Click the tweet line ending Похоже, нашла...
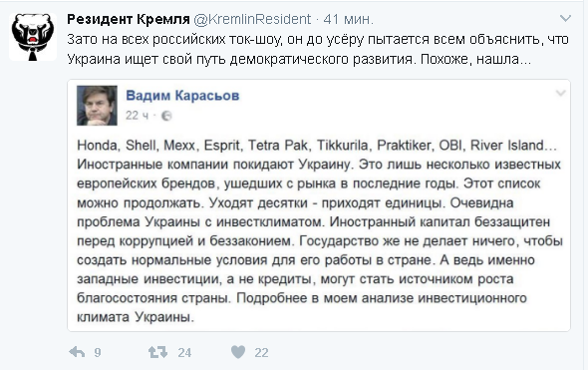Viewport: 588px width, 370px height. click(x=299, y=59)
